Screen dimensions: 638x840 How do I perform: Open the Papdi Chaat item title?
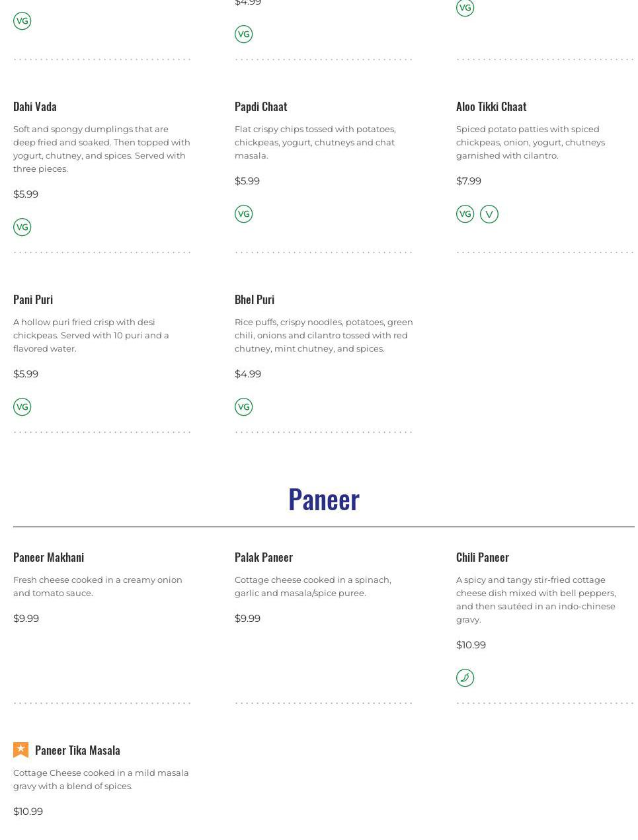(x=261, y=106)
